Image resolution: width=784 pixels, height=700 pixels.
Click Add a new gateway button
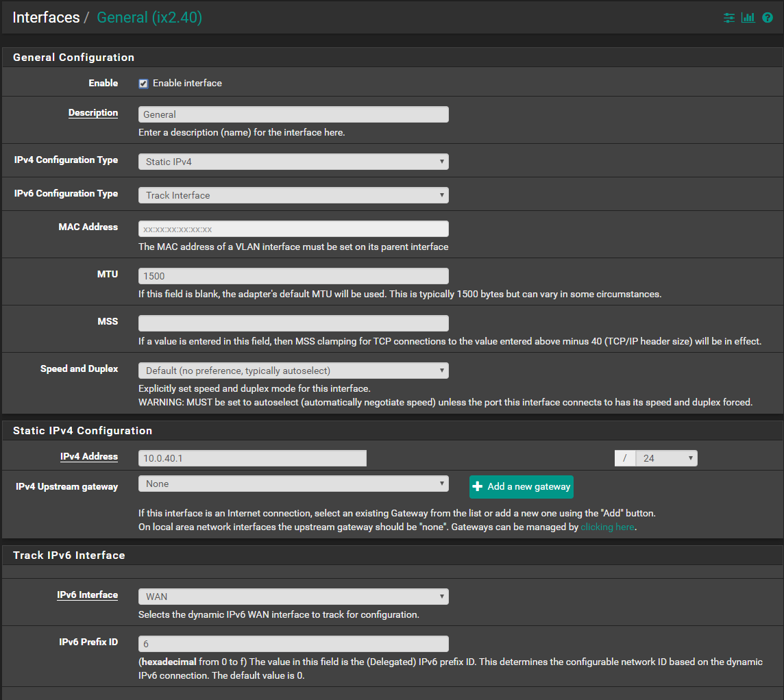click(522, 486)
